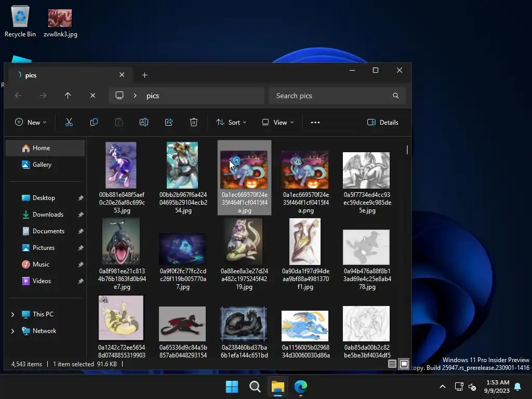Open Desktop in sidebar
This screenshot has width=532, height=399.
45,198
